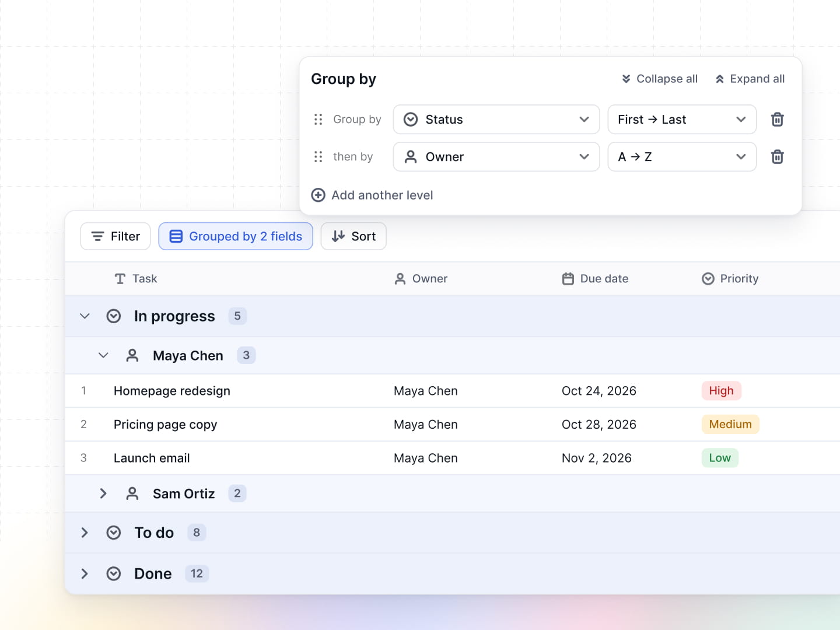Expand the Sam Ortiz subgroup
This screenshot has width=840, height=630.
tap(103, 494)
